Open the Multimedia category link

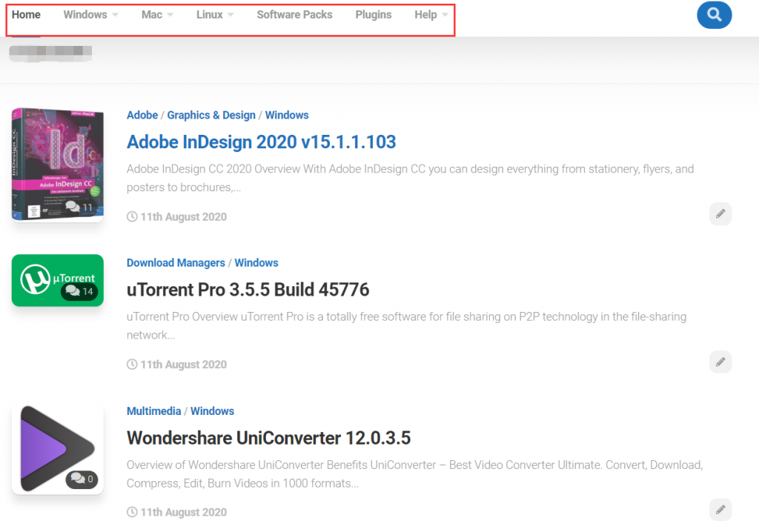154,411
